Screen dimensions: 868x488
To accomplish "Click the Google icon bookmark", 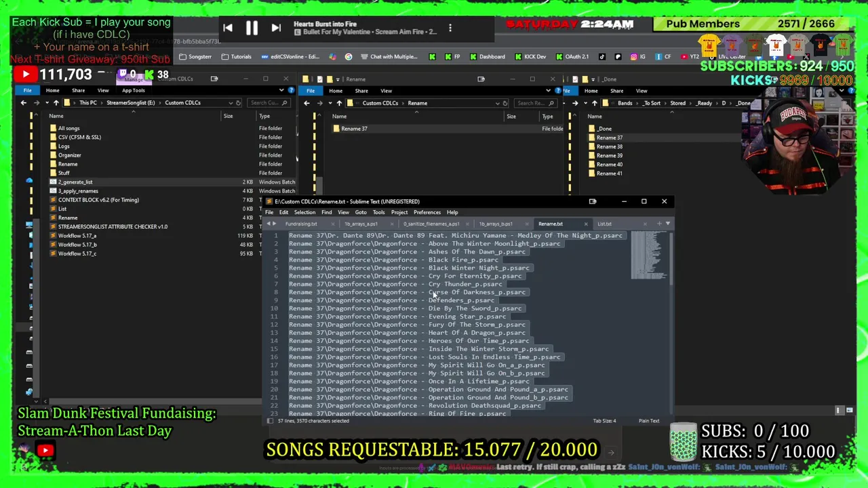I will [x=349, y=57].
